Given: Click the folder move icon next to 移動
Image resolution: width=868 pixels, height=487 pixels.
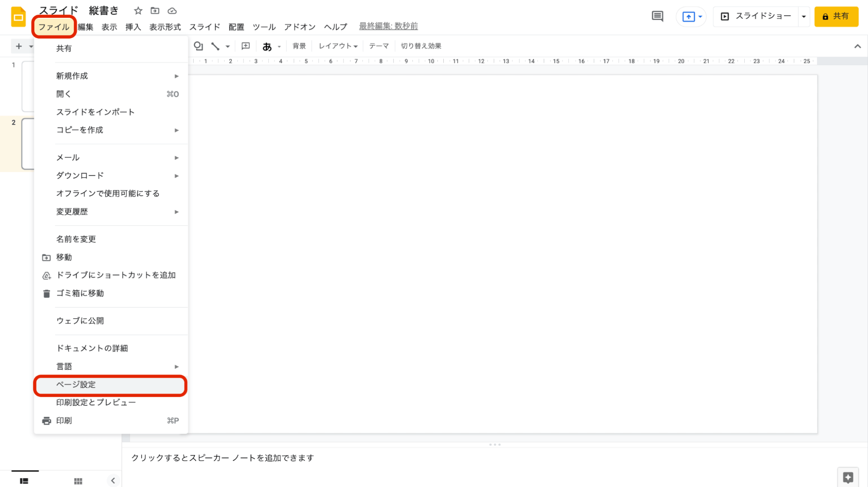Looking at the screenshot, I should 46,258.
